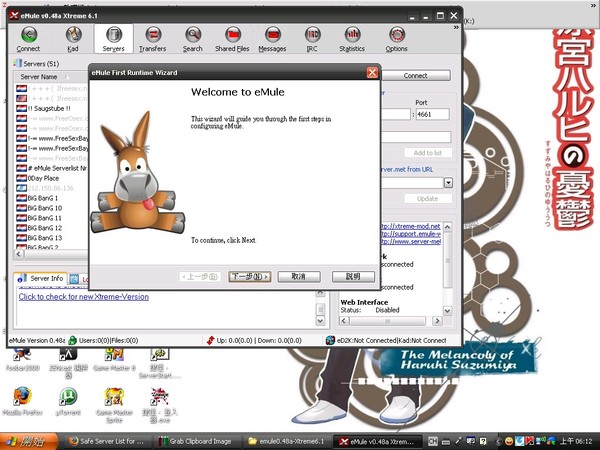Screen dimensions: 600x450
Task: Open the Options toolbar icon
Action: [x=397, y=39]
